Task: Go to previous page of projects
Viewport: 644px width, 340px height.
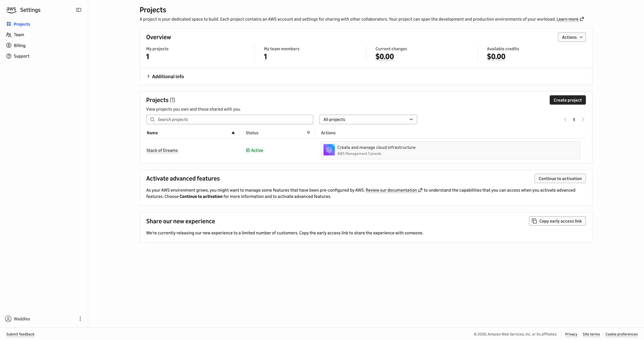Action: tap(565, 120)
